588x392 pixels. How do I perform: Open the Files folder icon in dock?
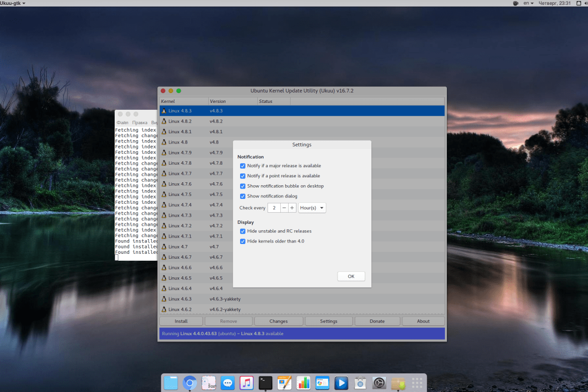pyautogui.click(x=171, y=383)
